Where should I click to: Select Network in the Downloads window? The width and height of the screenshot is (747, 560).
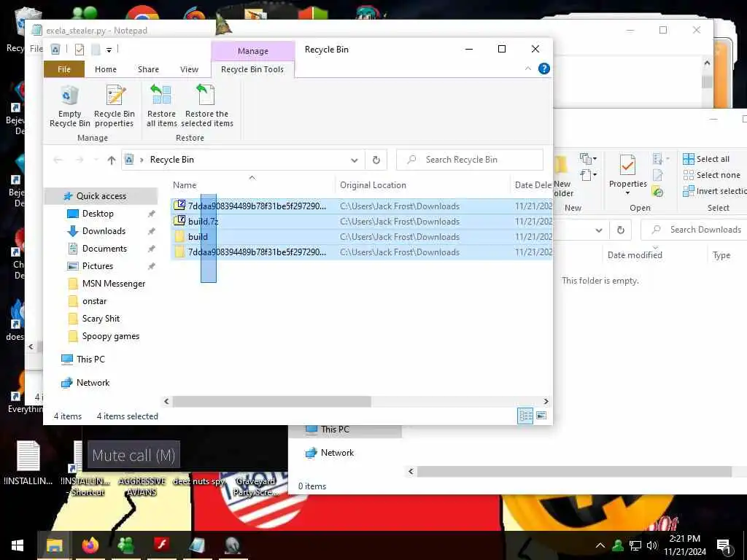point(337,453)
